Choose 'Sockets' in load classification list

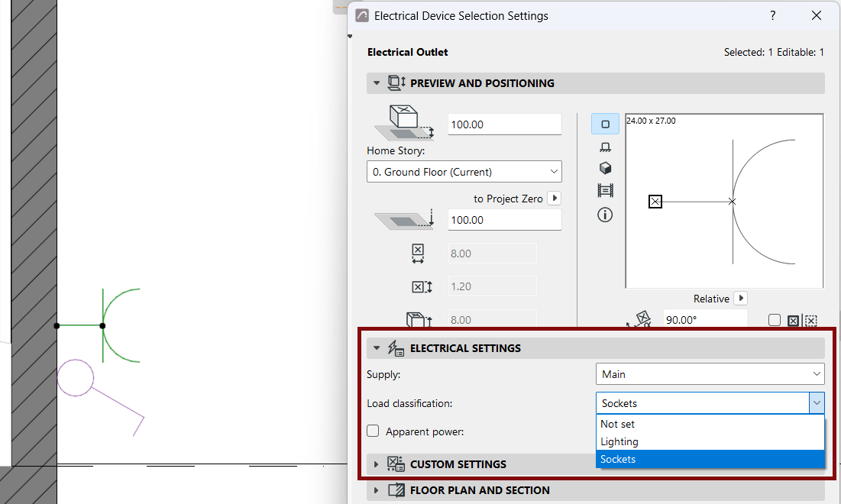(x=710, y=459)
